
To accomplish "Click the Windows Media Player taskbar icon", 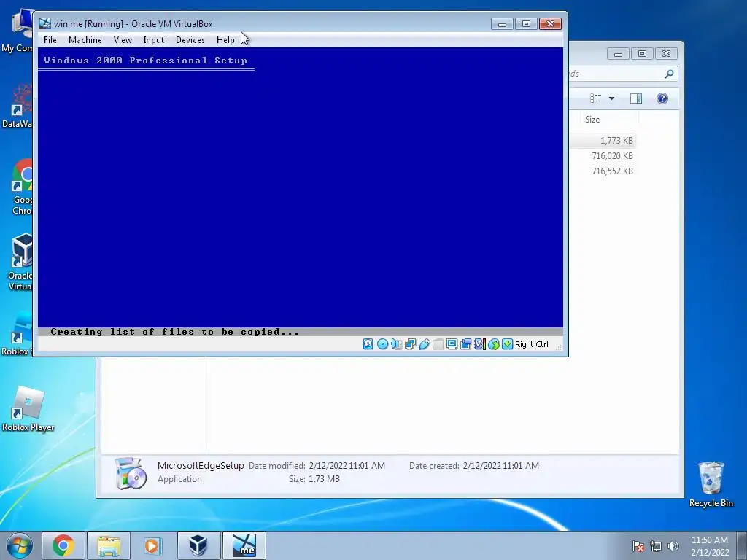I will click(x=153, y=545).
